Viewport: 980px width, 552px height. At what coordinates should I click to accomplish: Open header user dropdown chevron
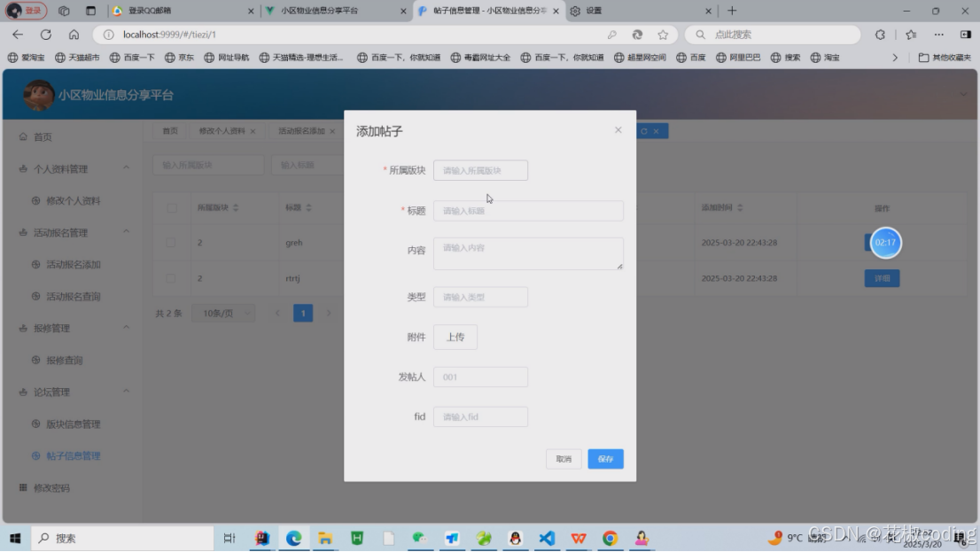pyautogui.click(x=963, y=95)
